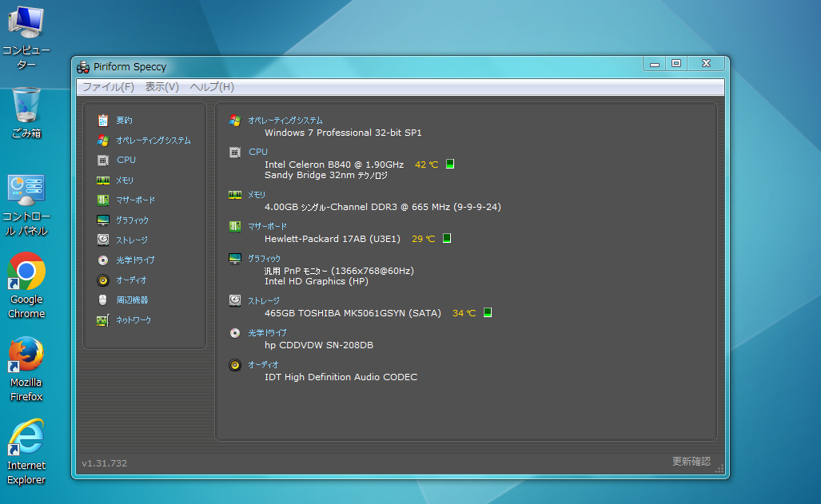Click the グラフィック monitor icon in sidebar

(103, 220)
